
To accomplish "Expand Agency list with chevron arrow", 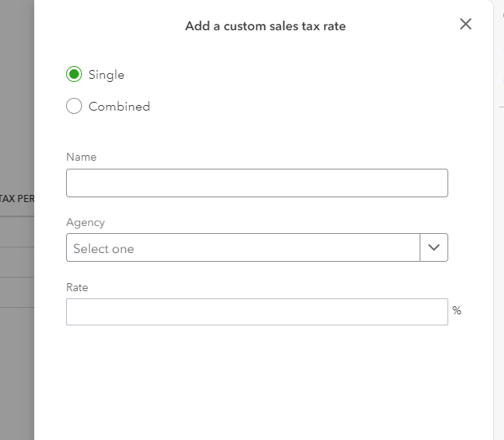I will 434,247.
